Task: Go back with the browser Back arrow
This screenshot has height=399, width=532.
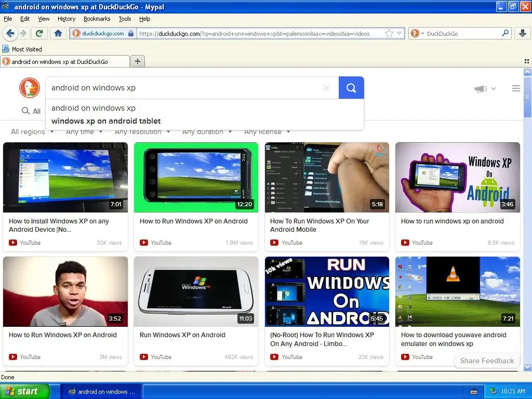Action: point(10,33)
